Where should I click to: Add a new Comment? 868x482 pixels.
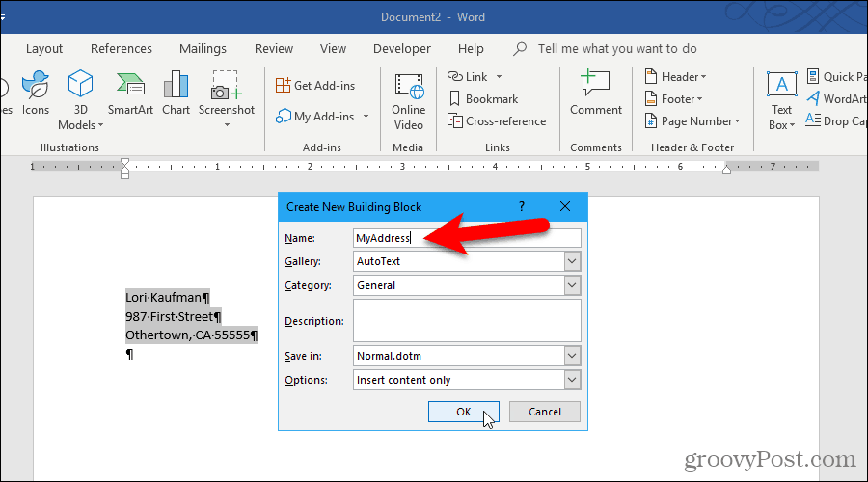pos(596,93)
